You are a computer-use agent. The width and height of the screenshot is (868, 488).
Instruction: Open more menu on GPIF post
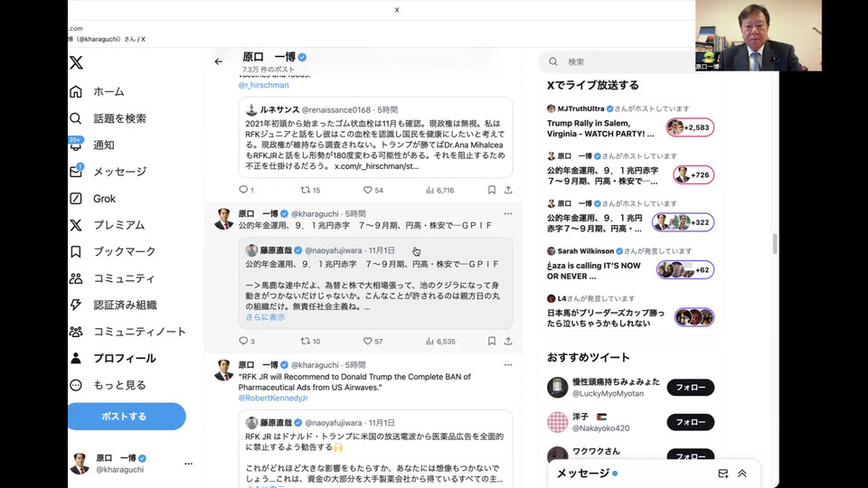[508, 213]
